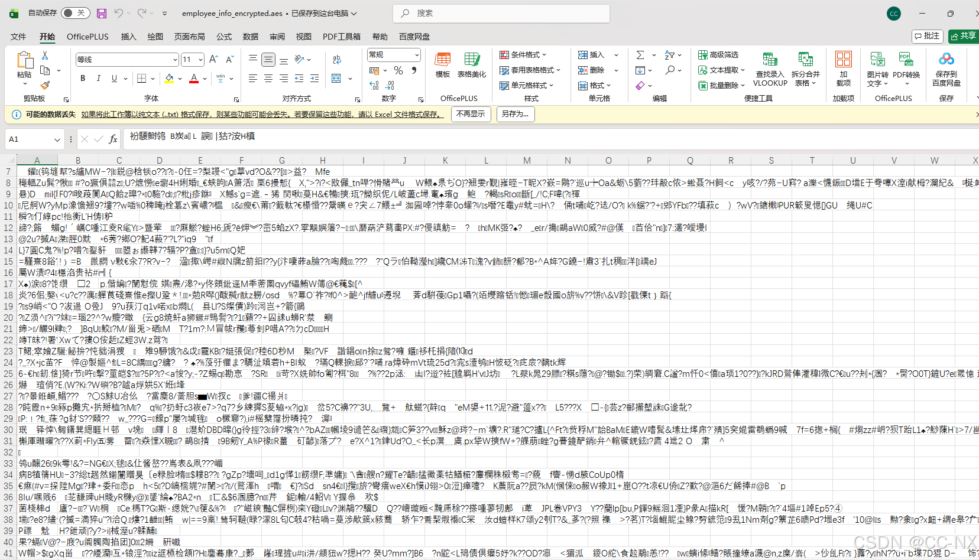The image size is (979, 560).
Task: Switch to the 页面布局 tab
Action: pos(189,37)
